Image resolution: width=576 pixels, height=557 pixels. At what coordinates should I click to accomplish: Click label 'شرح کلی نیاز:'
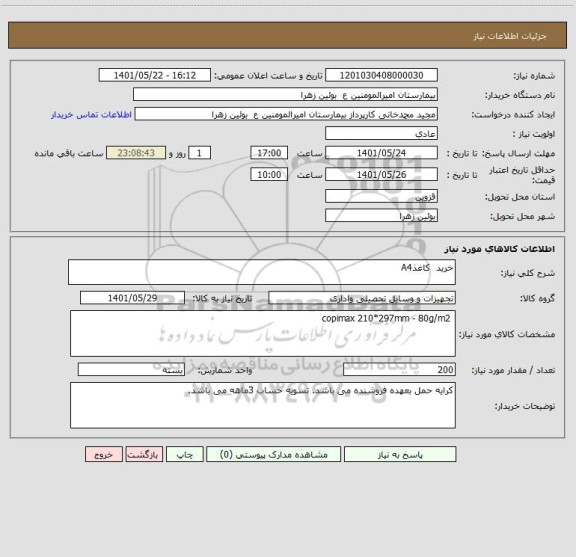coord(528,273)
